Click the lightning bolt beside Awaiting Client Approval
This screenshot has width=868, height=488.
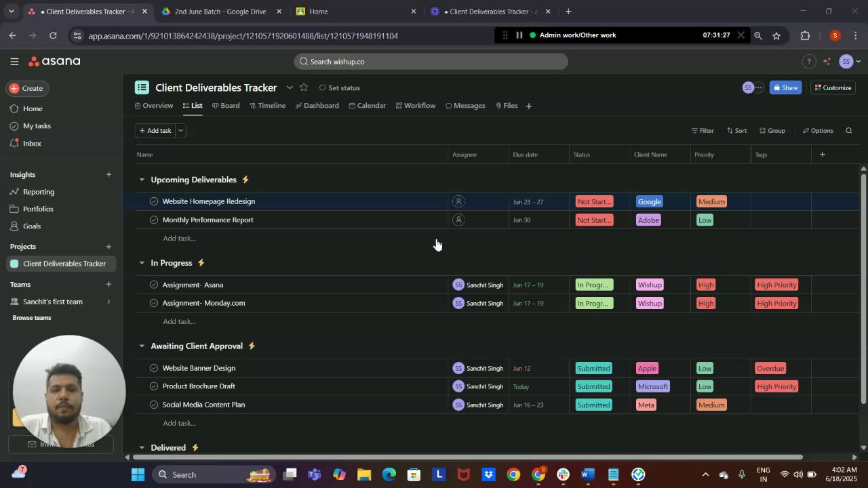click(252, 346)
